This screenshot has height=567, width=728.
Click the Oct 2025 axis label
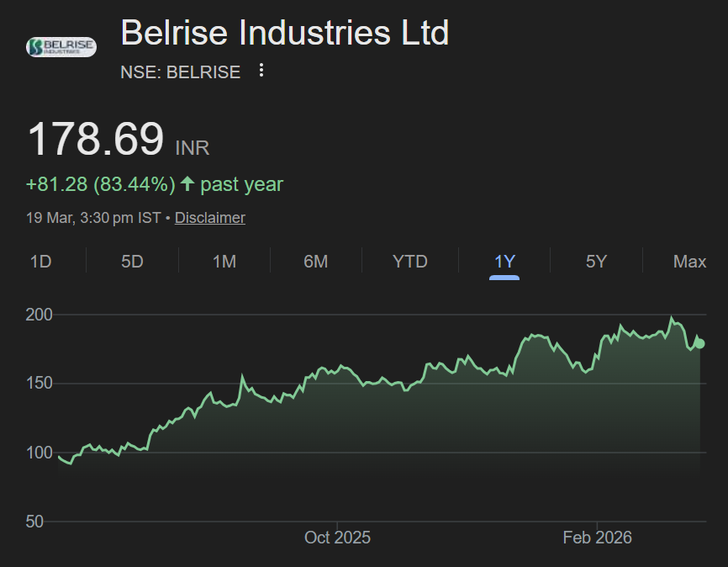pos(337,537)
